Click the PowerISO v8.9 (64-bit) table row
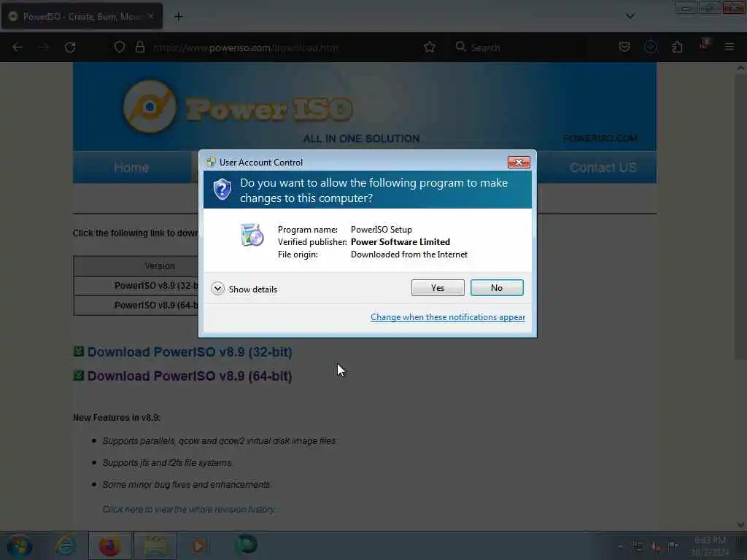747x560 pixels. (156, 306)
